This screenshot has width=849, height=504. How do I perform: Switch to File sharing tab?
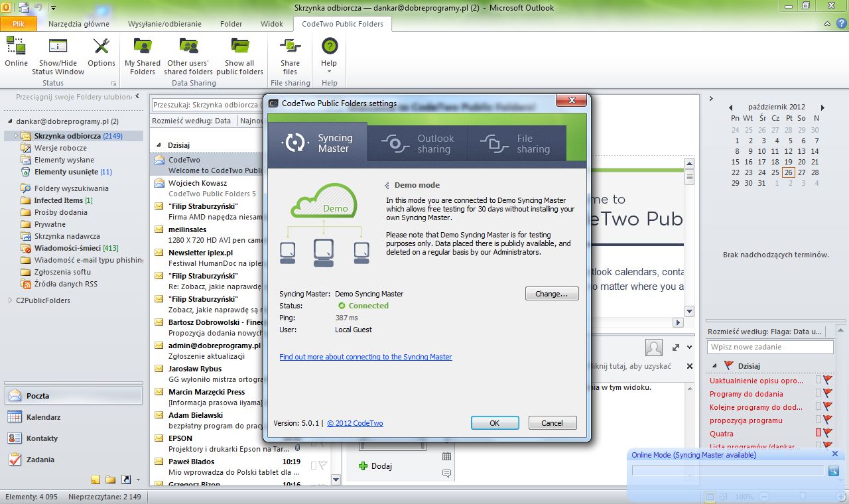[x=517, y=143]
